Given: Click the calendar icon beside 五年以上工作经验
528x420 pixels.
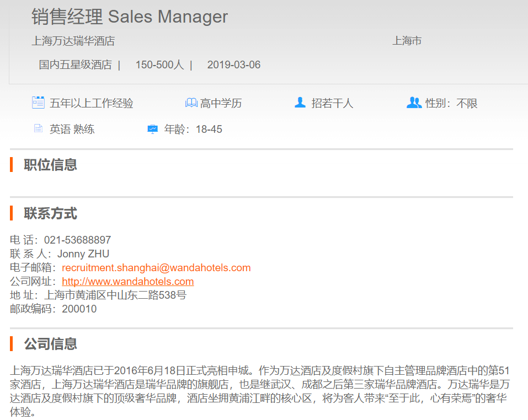Looking at the screenshot, I should click(x=38, y=103).
